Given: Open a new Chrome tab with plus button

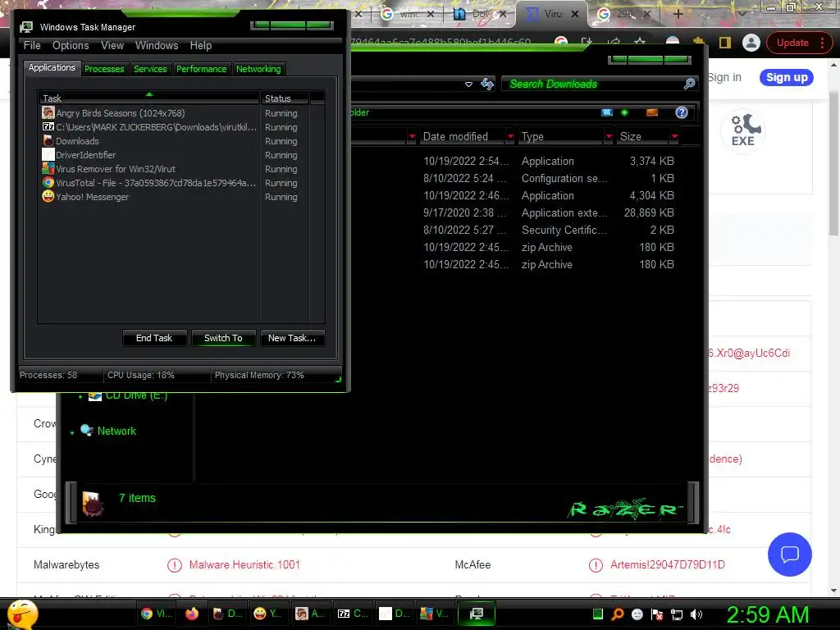Looking at the screenshot, I should point(678,14).
